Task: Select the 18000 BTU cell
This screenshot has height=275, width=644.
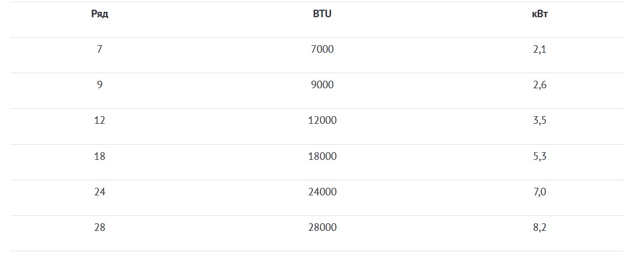Action: [x=322, y=157]
